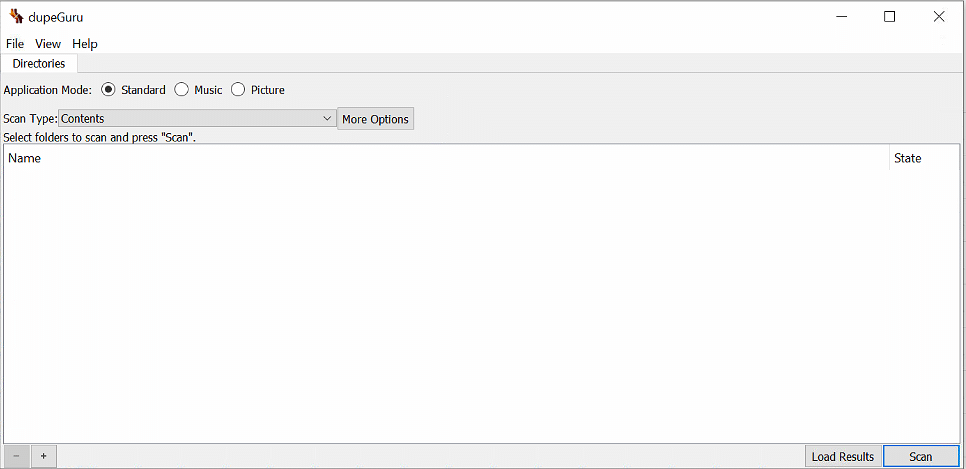Click the Load Results button
The height and width of the screenshot is (469, 966).
pyautogui.click(x=843, y=457)
